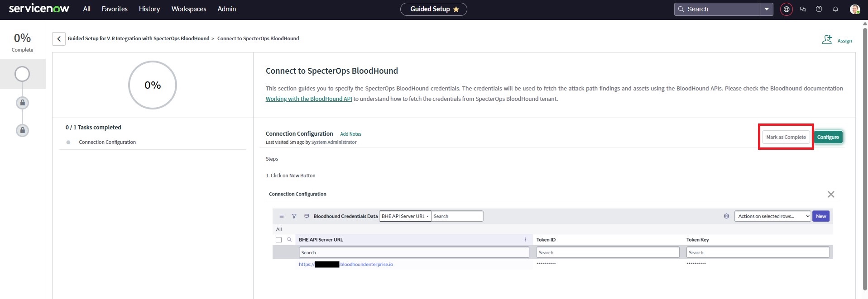Sort by Token ID column header

546,240
